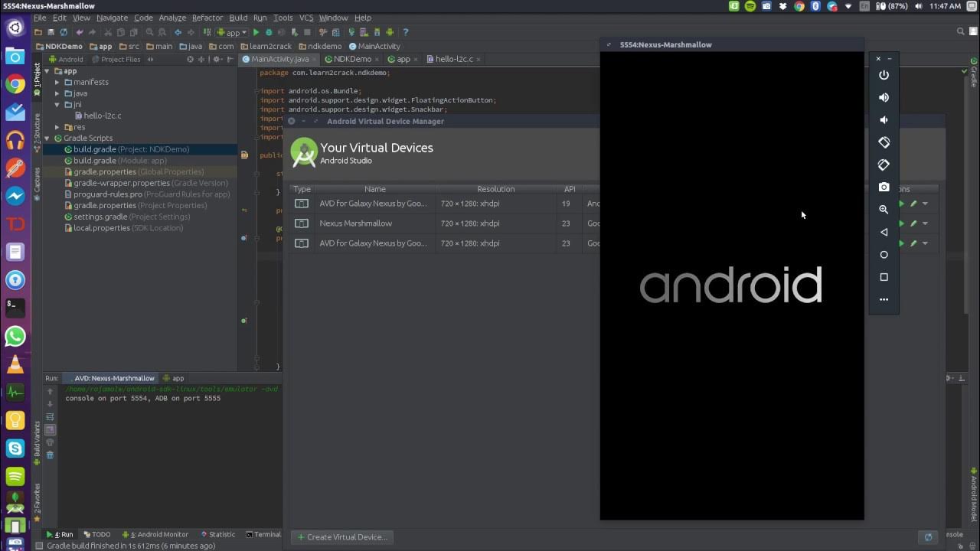Navigate back using the blue left arrow
Screen dimensions: 980x551
click(178, 32)
